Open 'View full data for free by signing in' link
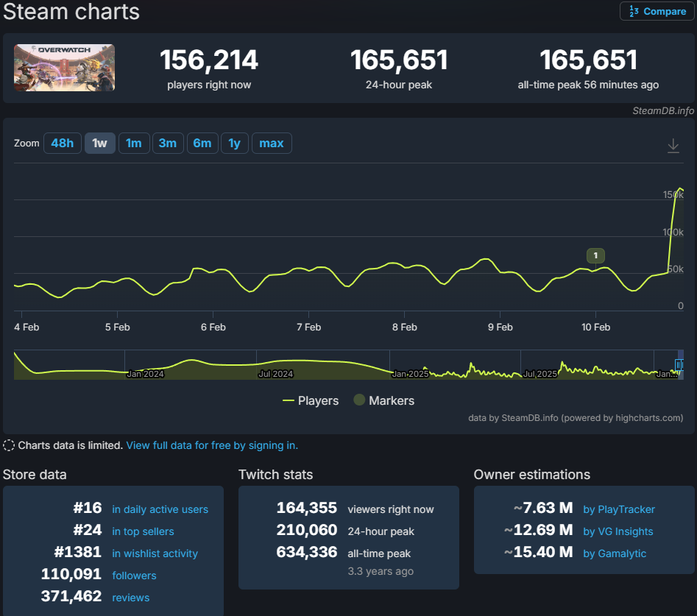This screenshot has width=697, height=616. click(x=212, y=445)
